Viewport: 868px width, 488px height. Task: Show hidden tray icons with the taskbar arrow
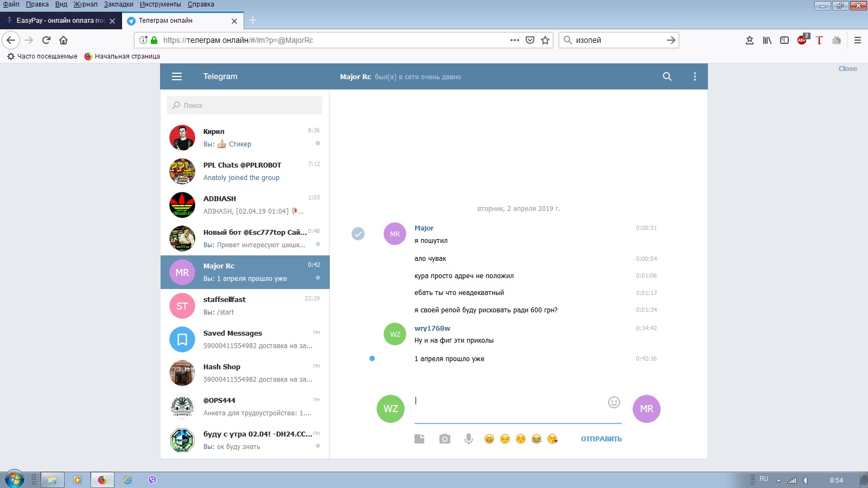pyautogui.click(x=778, y=480)
